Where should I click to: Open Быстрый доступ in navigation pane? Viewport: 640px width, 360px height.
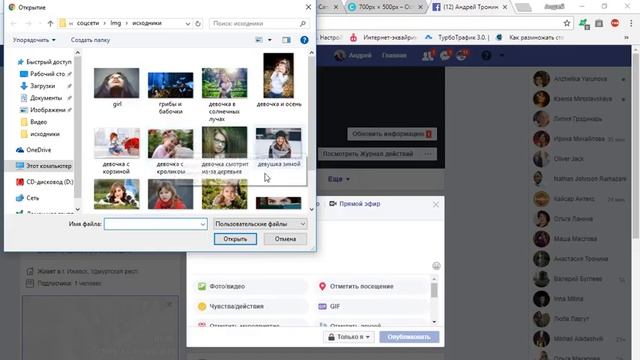pyautogui.click(x=44, y=62)
